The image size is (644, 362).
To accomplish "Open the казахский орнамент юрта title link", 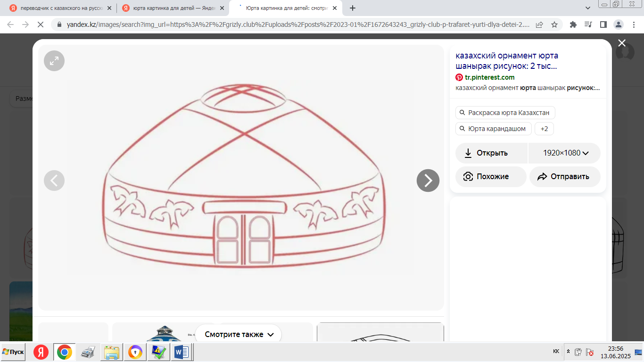I will click(507, 61).
